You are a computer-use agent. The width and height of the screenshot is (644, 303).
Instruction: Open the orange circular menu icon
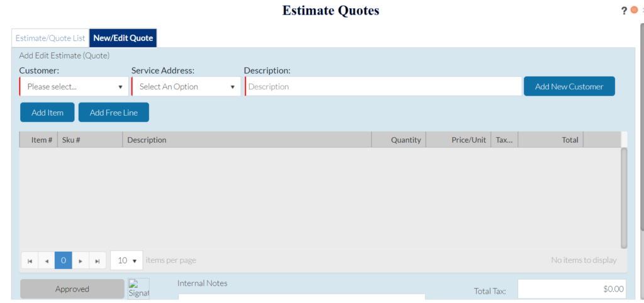pos(635,10)
